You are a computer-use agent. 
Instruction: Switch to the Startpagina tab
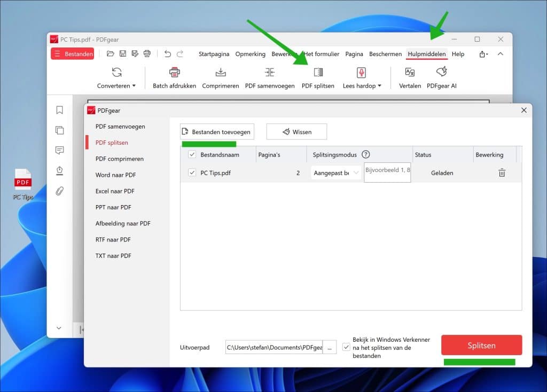tap(214, 54)
